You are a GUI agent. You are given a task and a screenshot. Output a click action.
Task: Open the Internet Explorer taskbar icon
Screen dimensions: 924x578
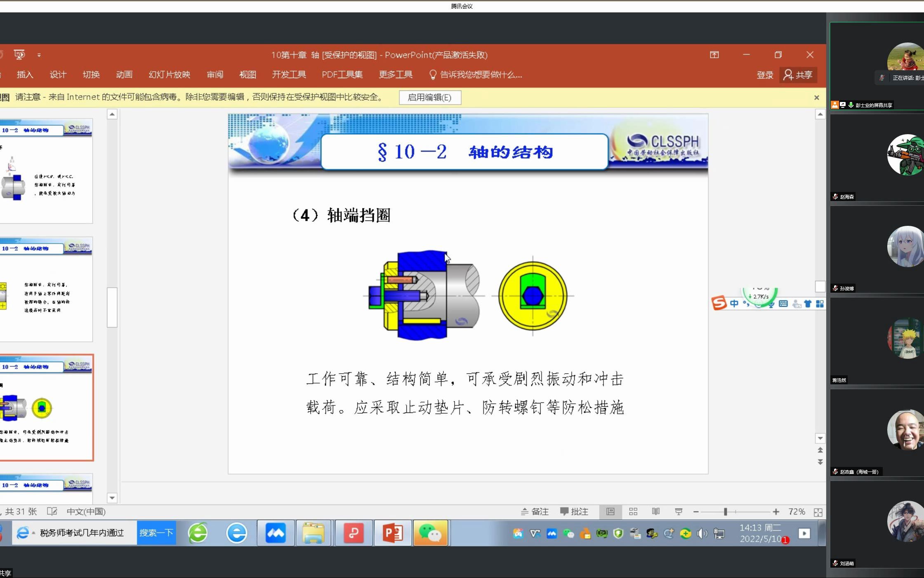click(x=237, y=533)
